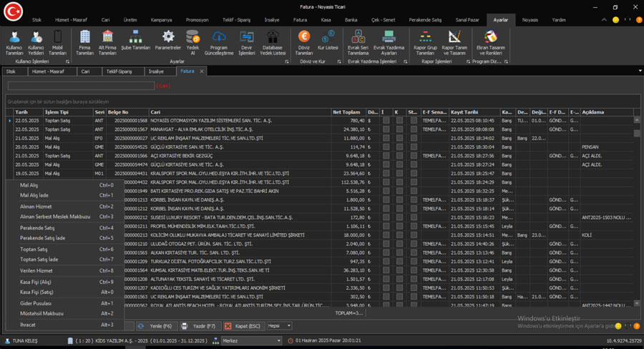This screenshot has height=349, width=644.
Task: Close the Fatura document tab
Action: click(x=202, y=72)
